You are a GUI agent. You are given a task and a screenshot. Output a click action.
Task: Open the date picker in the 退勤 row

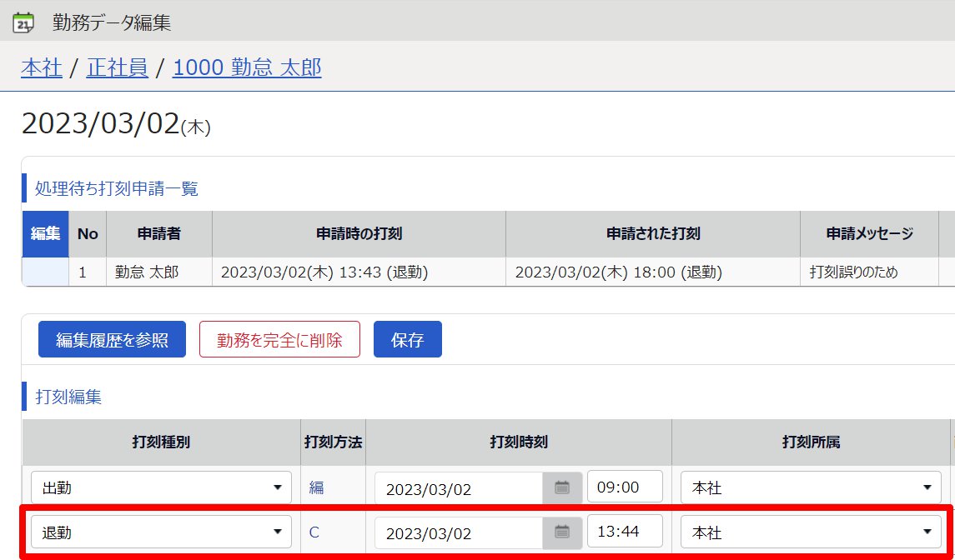pyautogui.click(x=562, y=532)
